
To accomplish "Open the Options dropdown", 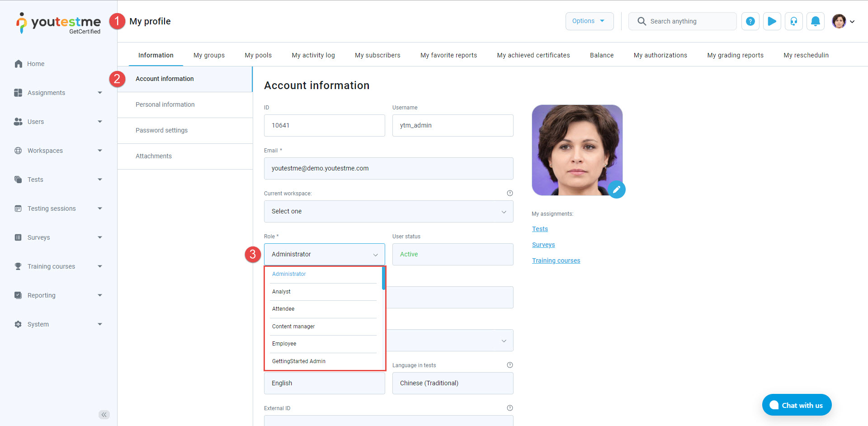I will (x=589, y=21).
